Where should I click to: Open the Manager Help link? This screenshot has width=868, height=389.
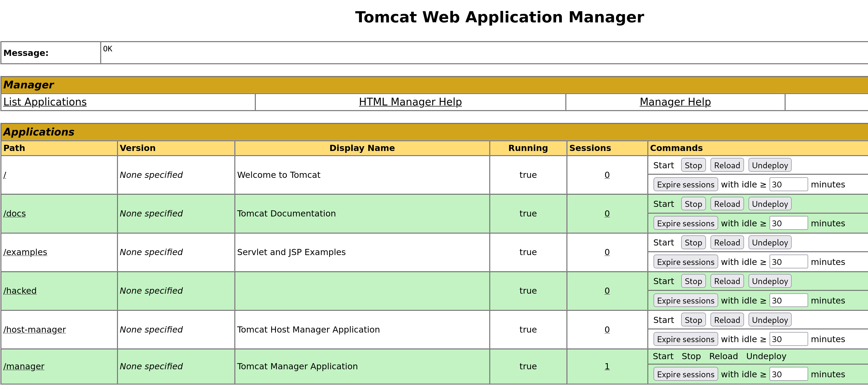point(675,102)
